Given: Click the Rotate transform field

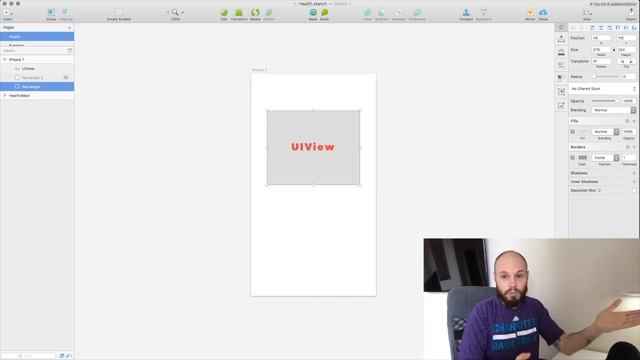Looking at the screenshot, I should pyautogui.click(x=601, y=61).
